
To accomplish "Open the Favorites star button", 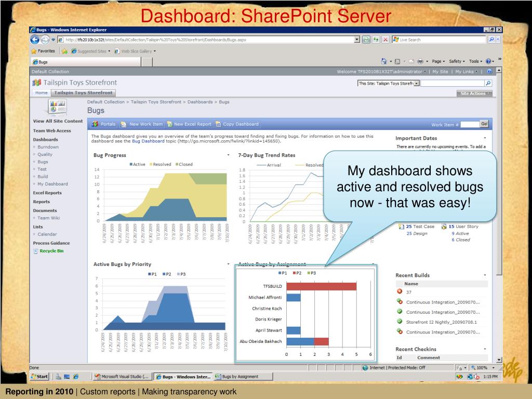I will click(x=43, y=51).
